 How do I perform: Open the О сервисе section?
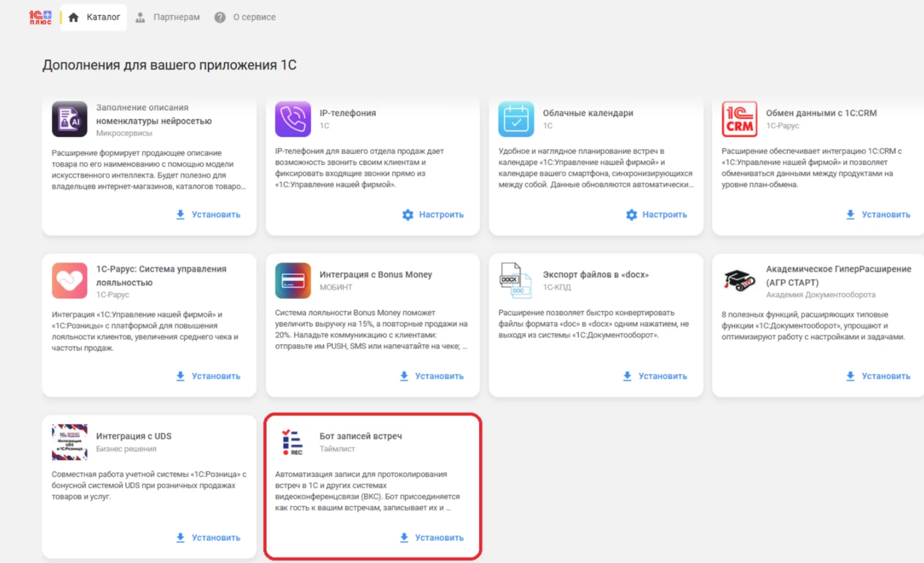[245, 17]
